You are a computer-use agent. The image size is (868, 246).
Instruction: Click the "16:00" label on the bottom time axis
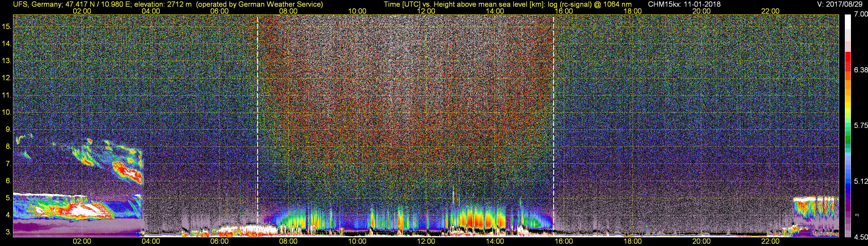click(564, 241)
